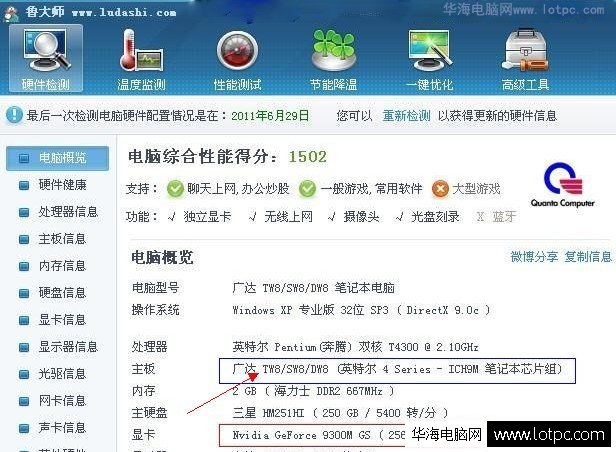The height and width of the screenshot is (452, 616).
Task: Select 网卡信息 in the sidebar
Action: coord(57,401)
